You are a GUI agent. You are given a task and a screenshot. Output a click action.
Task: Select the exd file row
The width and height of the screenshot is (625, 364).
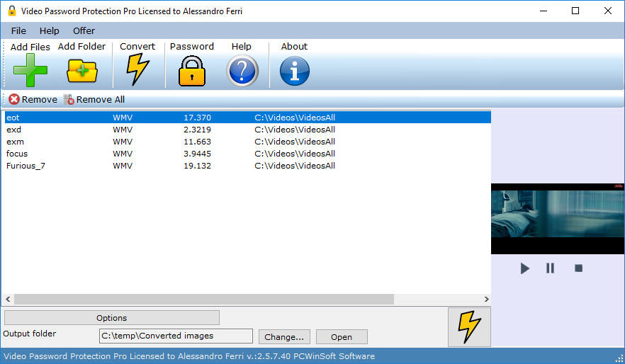(247, 130)
